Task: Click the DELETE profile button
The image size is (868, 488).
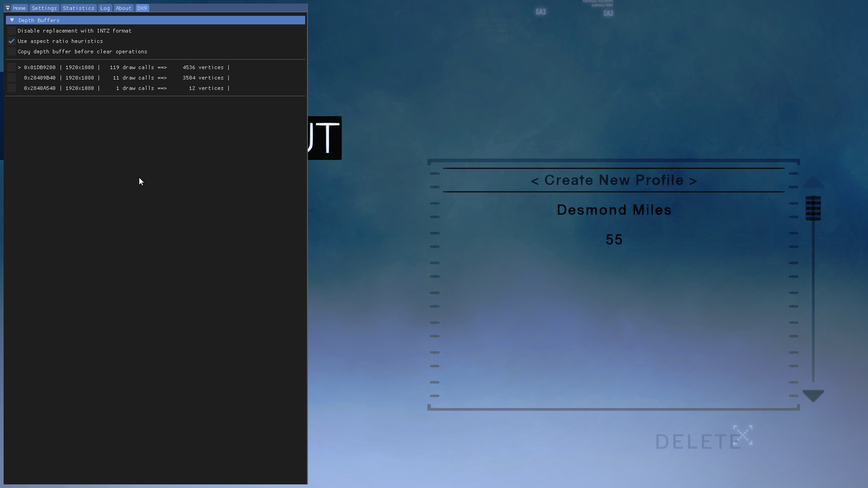Action: point(698,442)
